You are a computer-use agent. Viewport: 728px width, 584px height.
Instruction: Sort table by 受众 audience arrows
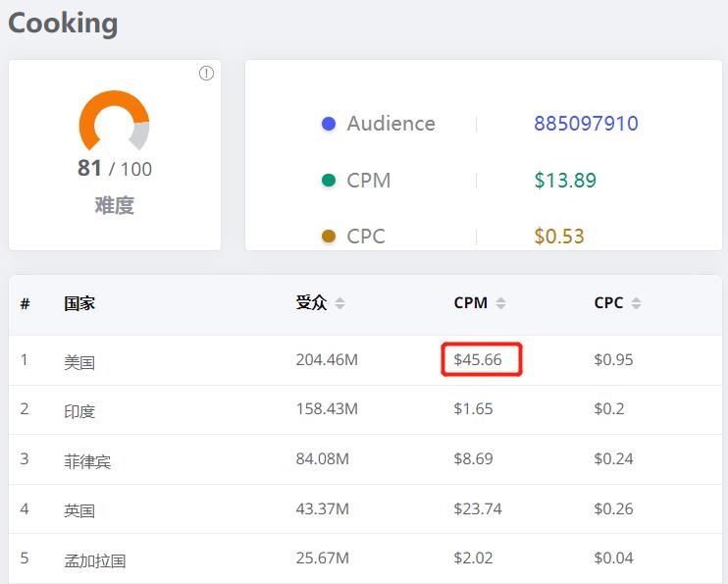(339, 303)
